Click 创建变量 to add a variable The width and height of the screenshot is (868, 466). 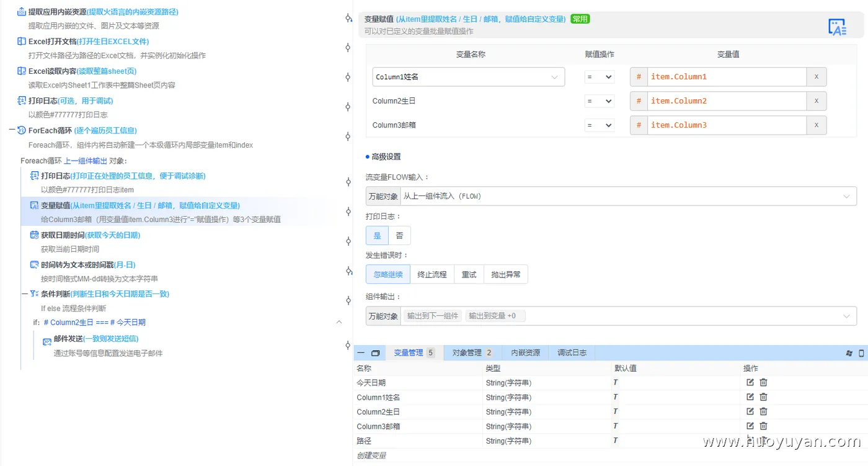tap(371, 455)
